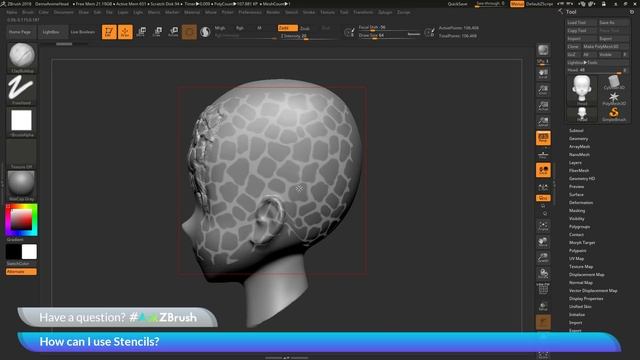Open the Document menu
Viewport: 640px width, 360px height.
[x=64, y=12]
